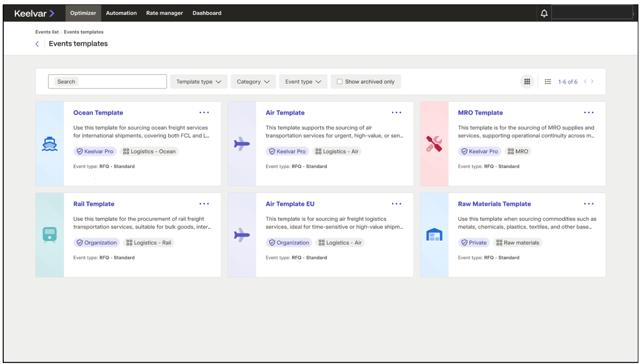Viewport: 640px width, 364px height.
Task: Click the train icon on Rail Template
Action: tap(50, 235)
